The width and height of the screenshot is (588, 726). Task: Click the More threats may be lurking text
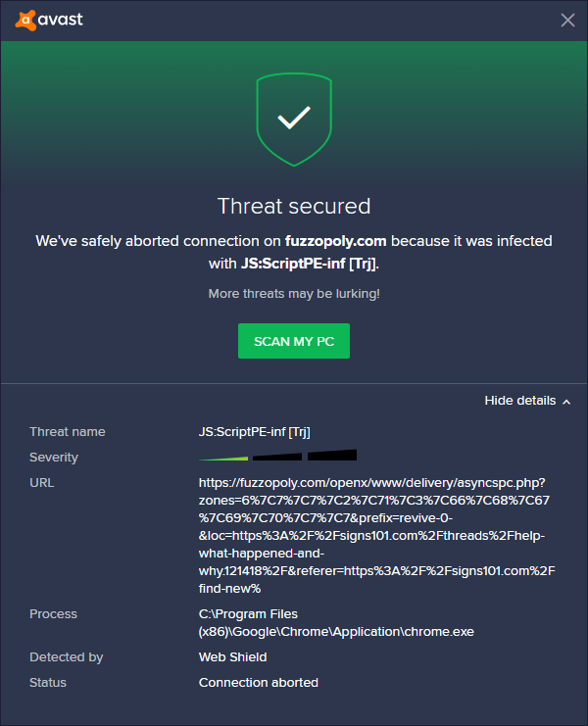pos(294,294)
